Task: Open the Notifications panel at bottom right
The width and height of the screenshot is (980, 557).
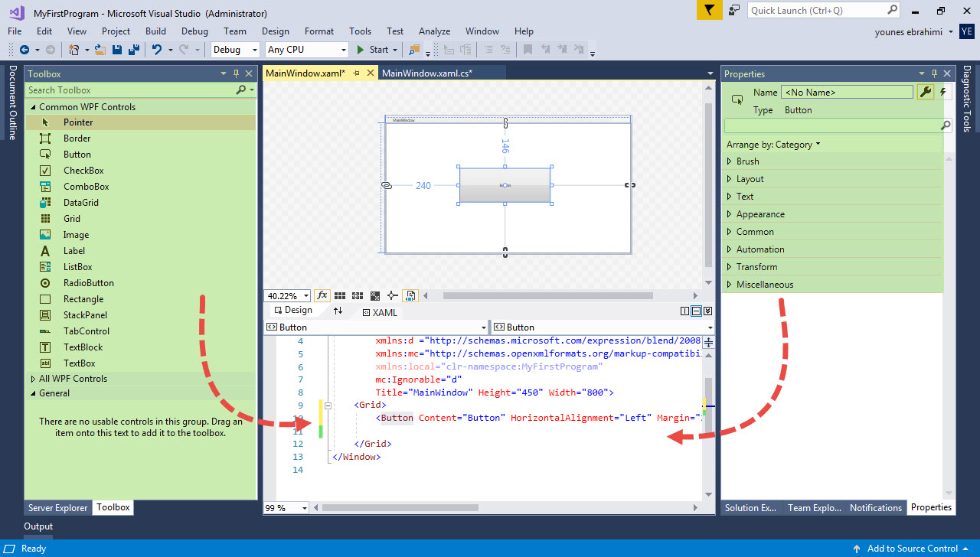Action: click(875, 507)
